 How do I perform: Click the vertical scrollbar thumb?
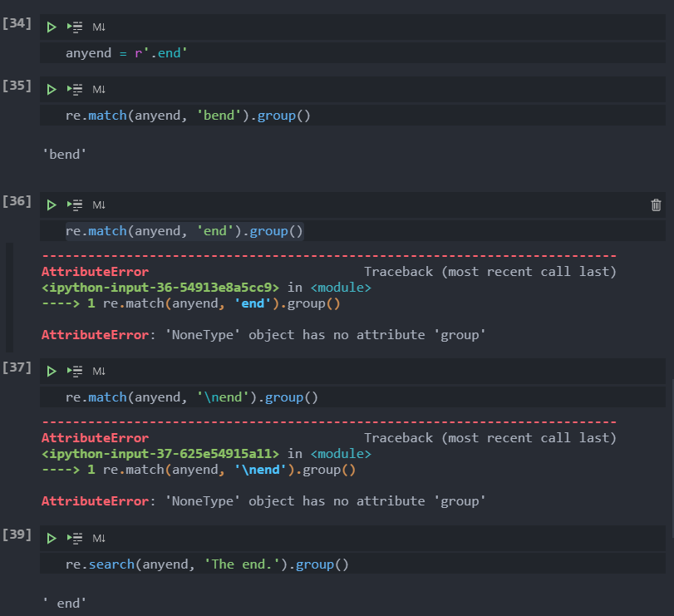(x=672, y=459)
